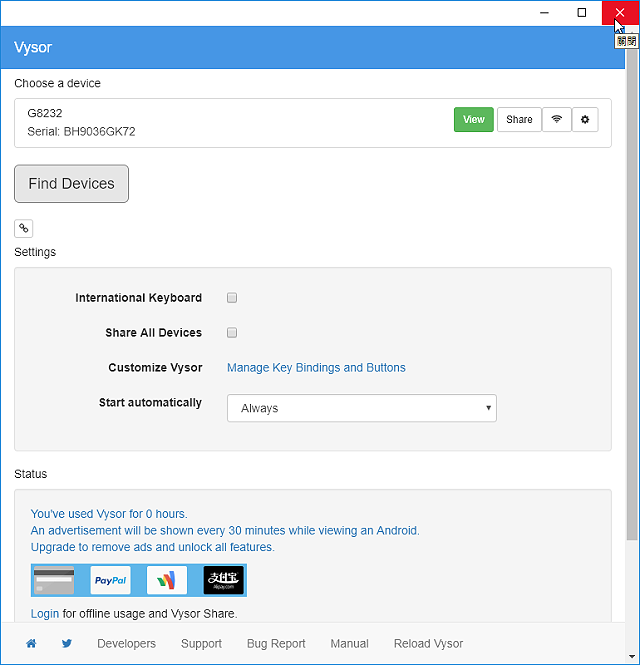The width and height of the screenshot is (640, 665).
Task: Open the Bug Report footer link
Action: [276, 643]
